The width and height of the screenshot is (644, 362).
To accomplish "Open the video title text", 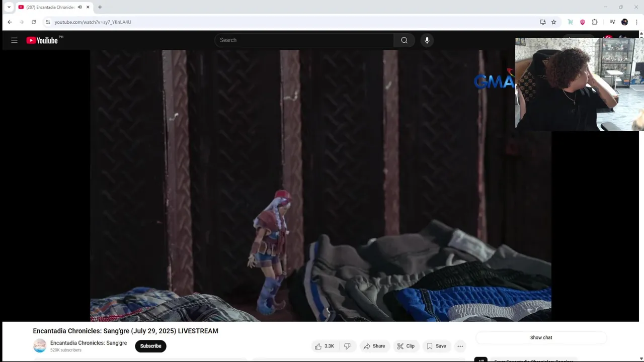I will (x=126, y=331).
